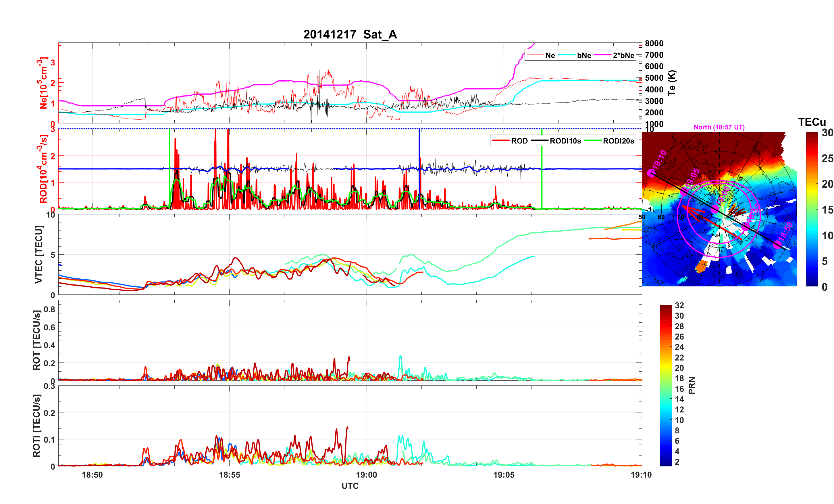Screen dimensions: 834x504
Task: Click the 19:00 tick label on UTC axis
Action: 367,474
